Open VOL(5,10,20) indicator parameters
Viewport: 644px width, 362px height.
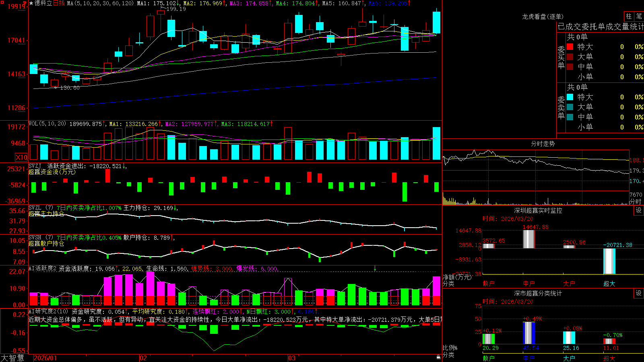click(47, 124)
